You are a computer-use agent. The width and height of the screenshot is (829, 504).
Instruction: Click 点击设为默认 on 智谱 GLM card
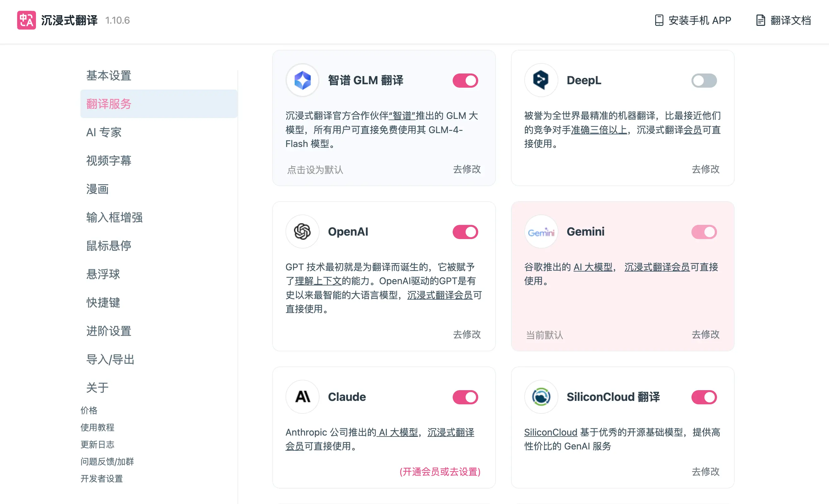315,170
